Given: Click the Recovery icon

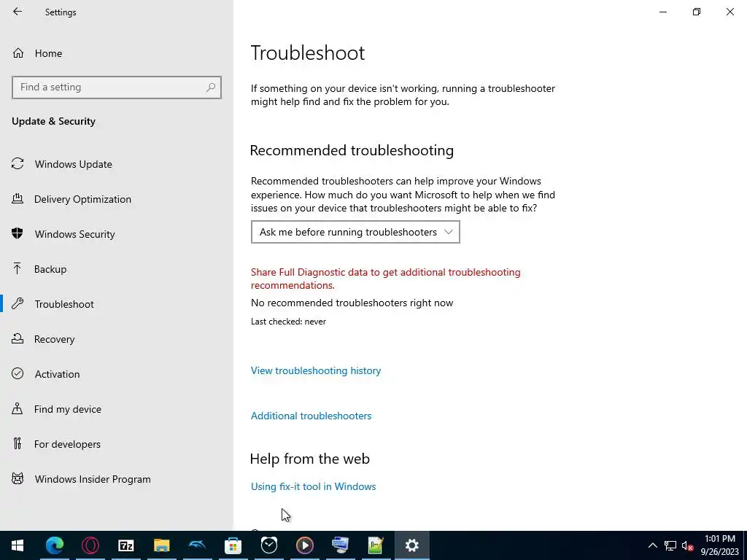Looking at the screenshot, I should click(18, 338).
